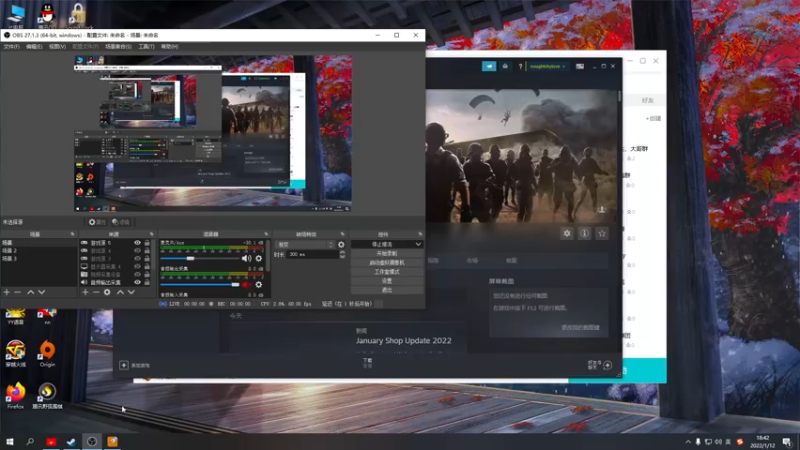Open transition properties gear icon
Viewport: 800px width, 450px height.
(341, 245)
